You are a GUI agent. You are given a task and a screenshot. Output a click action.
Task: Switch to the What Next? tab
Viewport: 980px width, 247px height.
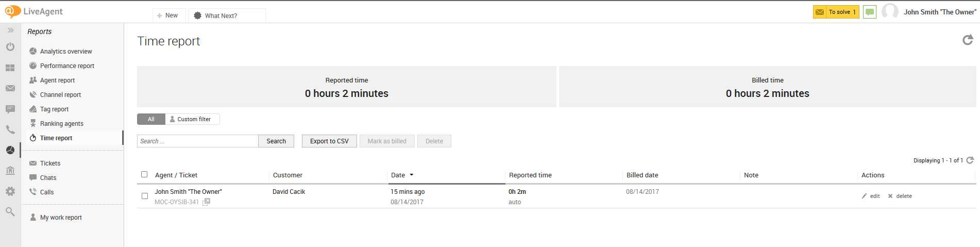click(221, 16)
